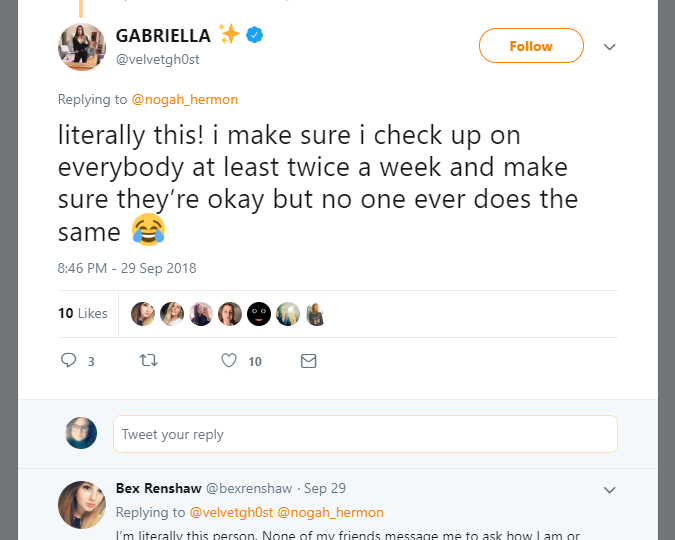Click the blue verified badge

(256, 36)
